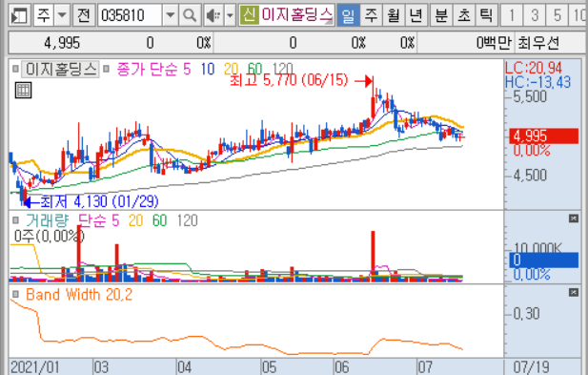Click the 최고 5,770 (06/15) high marker

coord(289,80)
